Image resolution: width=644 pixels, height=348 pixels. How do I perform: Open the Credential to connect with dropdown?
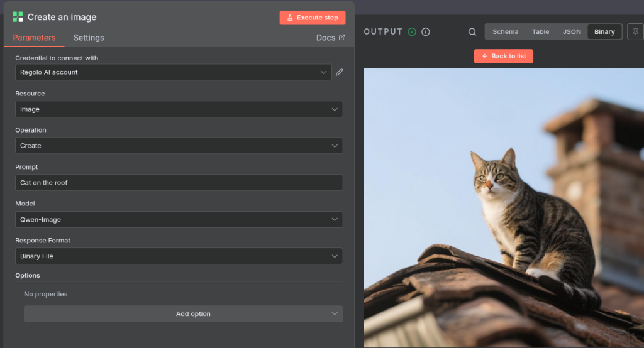point(173,72)
